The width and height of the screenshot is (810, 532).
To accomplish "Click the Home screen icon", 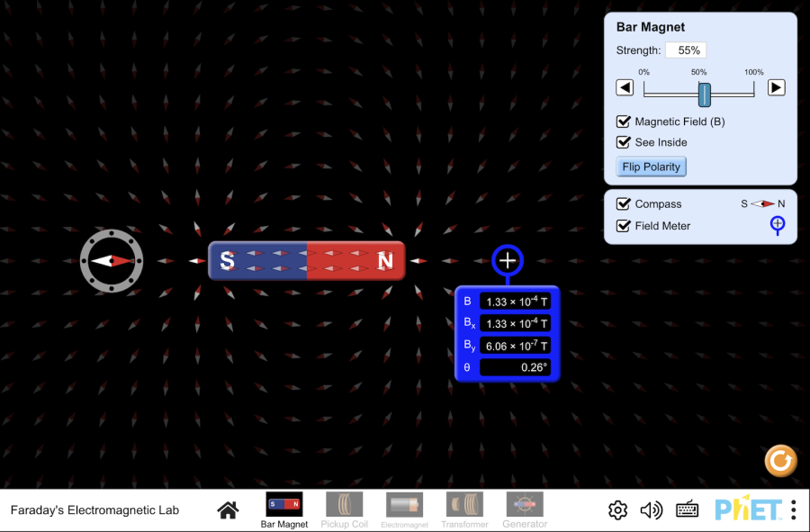I will click(x=228, y=510).
